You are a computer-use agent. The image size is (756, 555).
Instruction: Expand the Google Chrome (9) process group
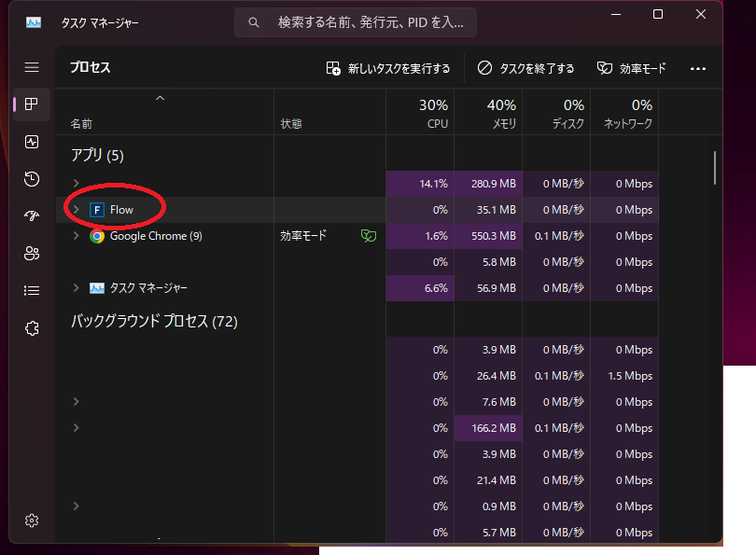pyautogui.click(x=76, y=236)
